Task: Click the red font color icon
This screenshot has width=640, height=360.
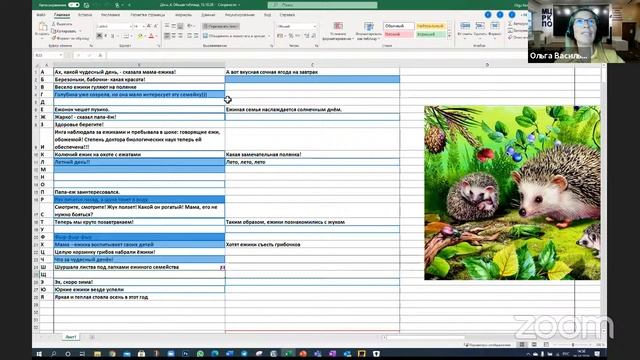Action: pos(151,36)
